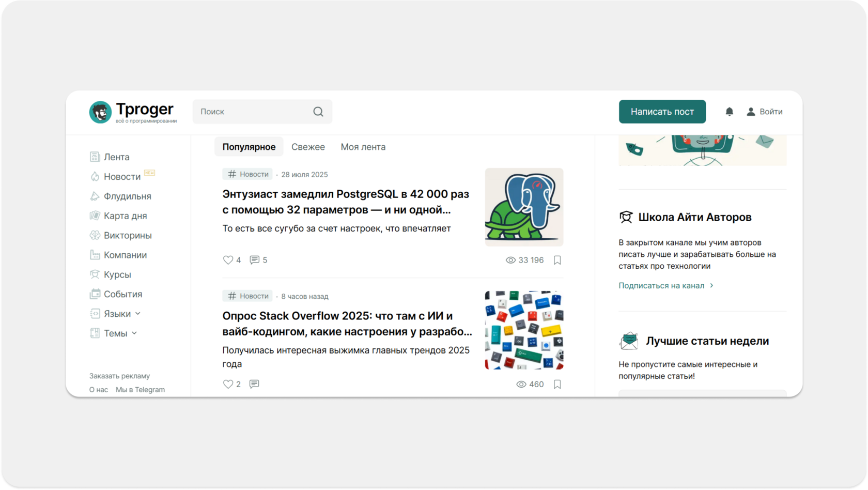Click the Поиск search input field
Screen dimensions: 868x490
(x=253, y=112)
